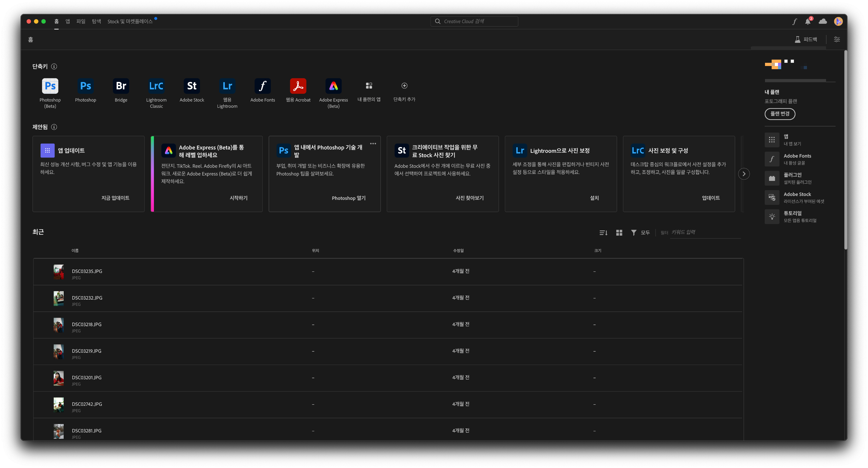Click the Creative Cloud 검색 field
The height and width of the screenshot is (468, 868).
click(474, 22)
